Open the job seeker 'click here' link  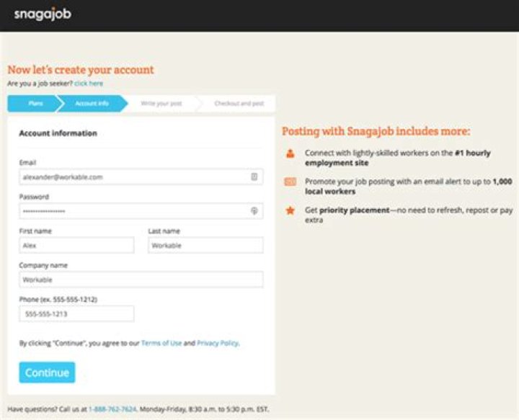89,84
